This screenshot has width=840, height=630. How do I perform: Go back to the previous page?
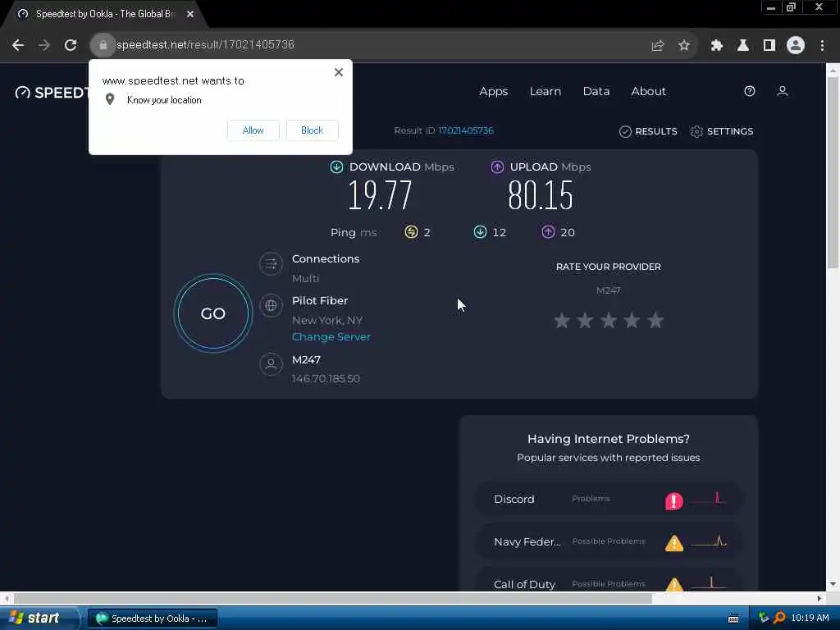click(x=18, y=45)
